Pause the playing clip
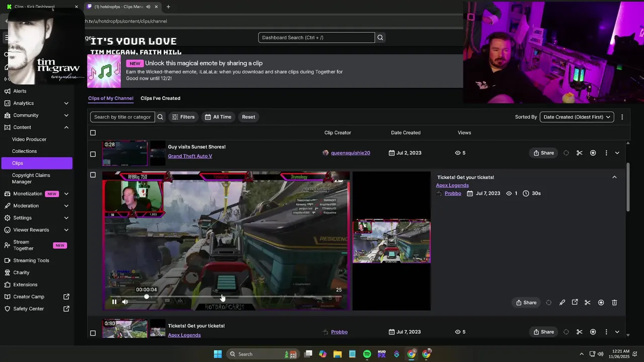This screenshot has width=644, height=362. (x=114, y=302)
